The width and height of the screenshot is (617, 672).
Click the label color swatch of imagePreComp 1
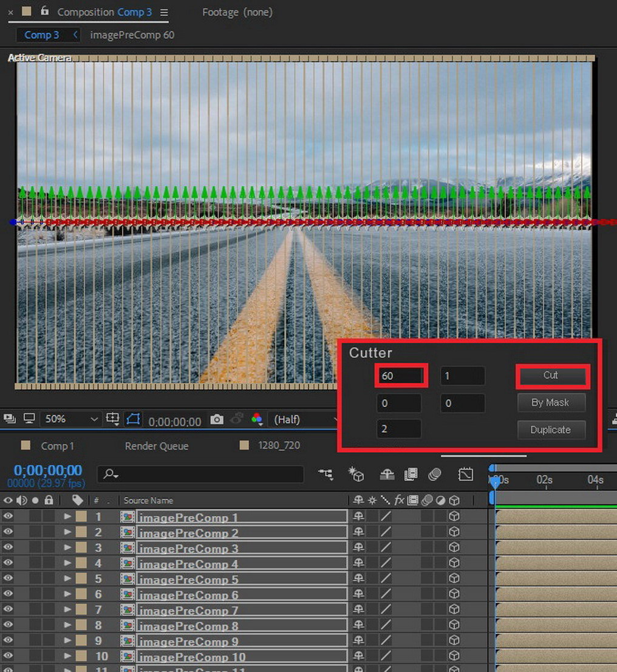(81, 516)
